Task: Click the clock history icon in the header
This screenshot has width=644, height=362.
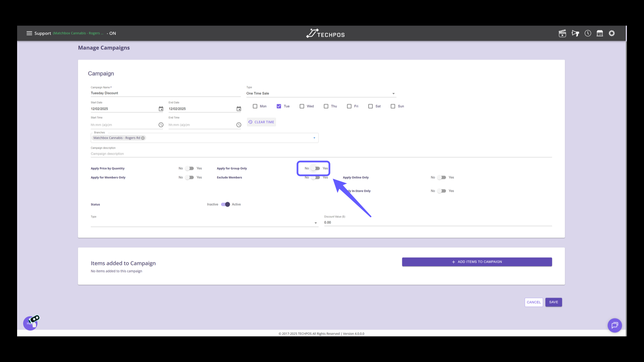Action: pos(588,33)
